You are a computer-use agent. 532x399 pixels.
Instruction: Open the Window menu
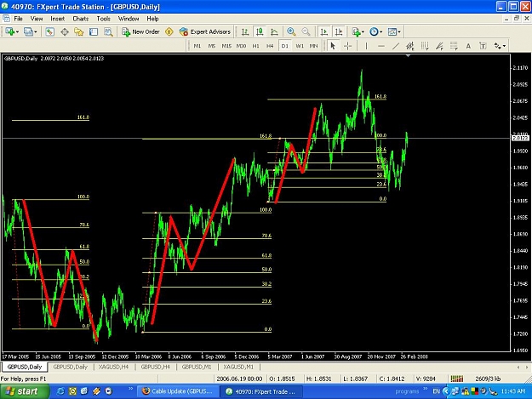coord(129,19)
